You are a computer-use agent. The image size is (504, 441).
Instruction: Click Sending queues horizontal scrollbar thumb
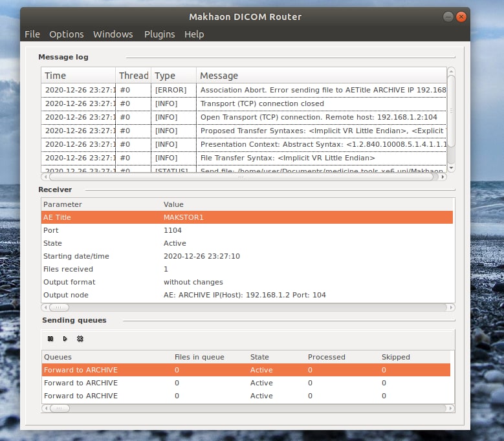pos(60,408)
